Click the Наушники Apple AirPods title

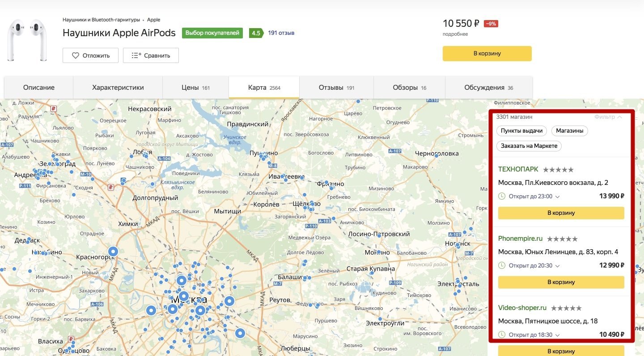coord(119,33)
